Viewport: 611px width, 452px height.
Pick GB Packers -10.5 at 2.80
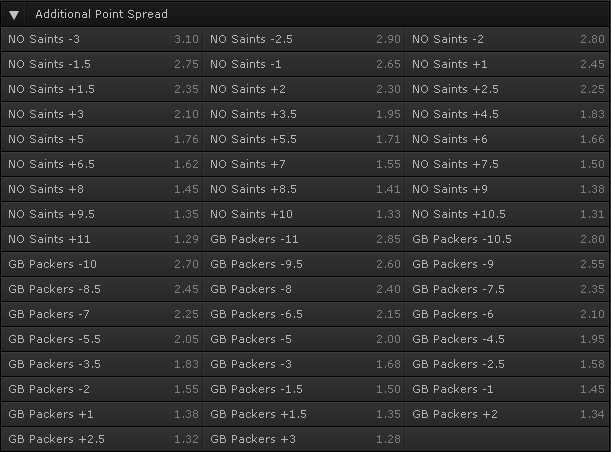click(507, 239)
